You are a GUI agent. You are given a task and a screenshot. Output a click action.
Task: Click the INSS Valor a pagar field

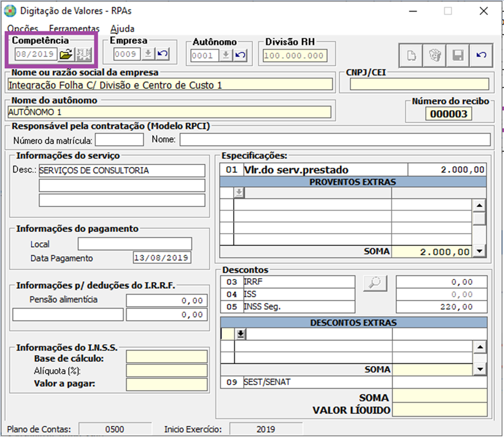coord(167,384)
